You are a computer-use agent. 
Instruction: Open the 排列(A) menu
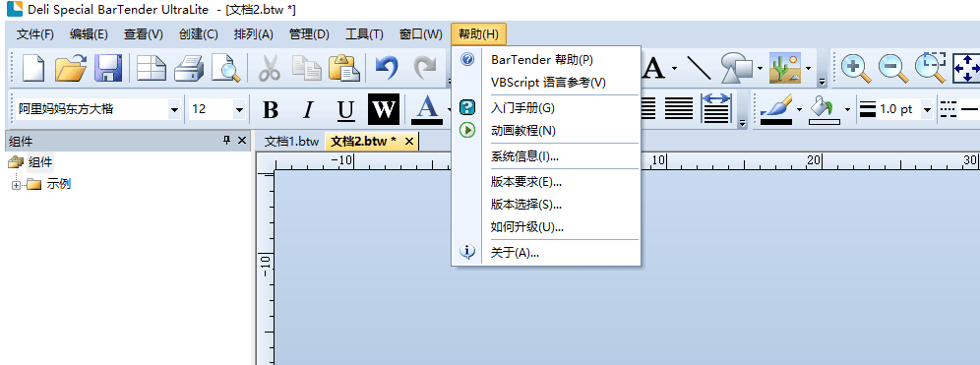tap(253, 34)
